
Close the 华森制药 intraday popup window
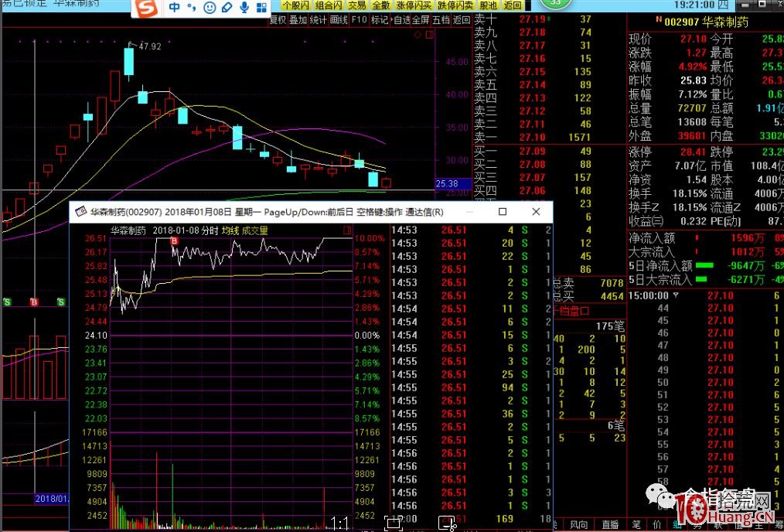click(x=536, y=212)
